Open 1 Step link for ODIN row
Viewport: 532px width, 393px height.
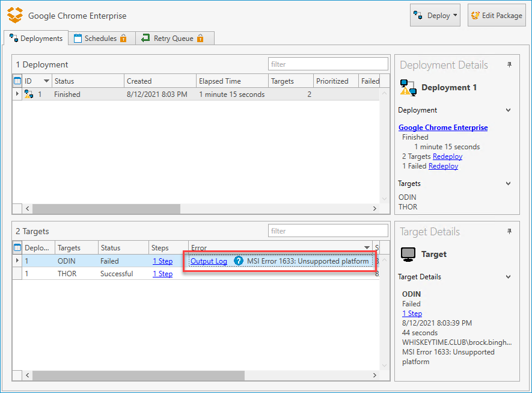[162, 261]
